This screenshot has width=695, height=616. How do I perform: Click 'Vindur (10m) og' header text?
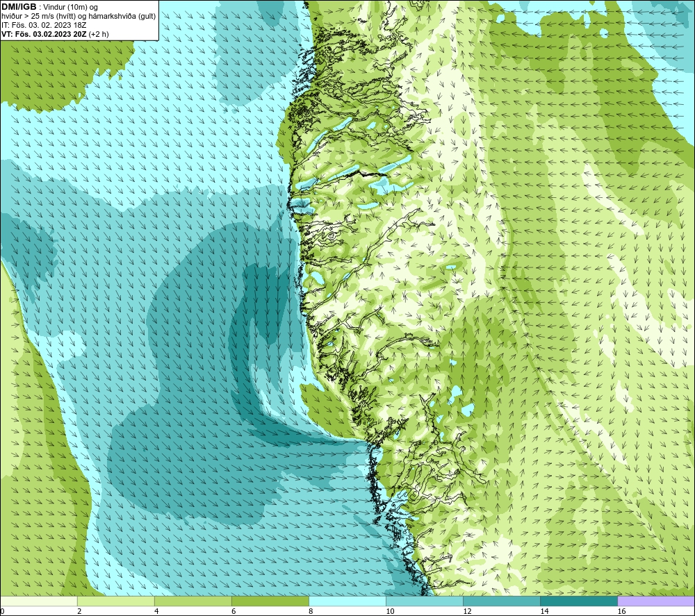70,8
